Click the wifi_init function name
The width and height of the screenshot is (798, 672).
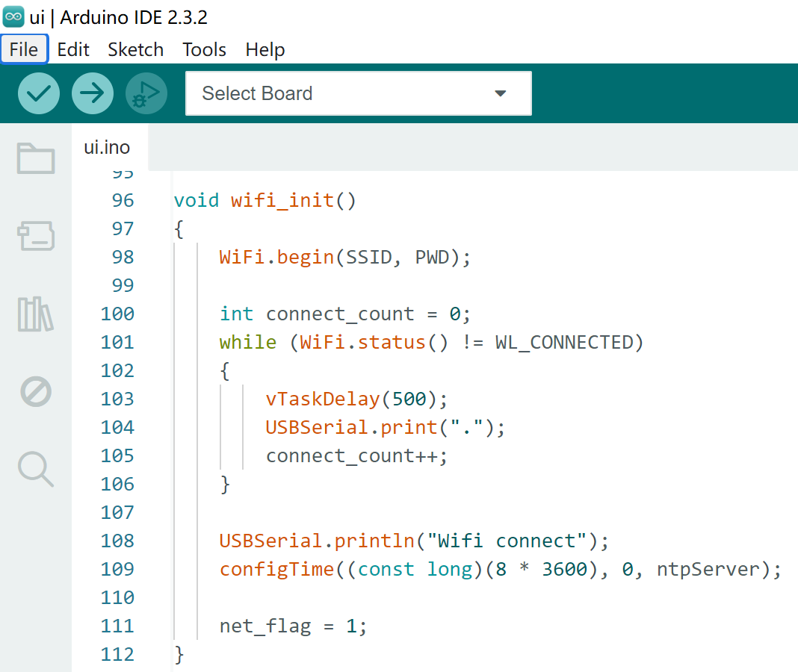[x=282, y=200]
